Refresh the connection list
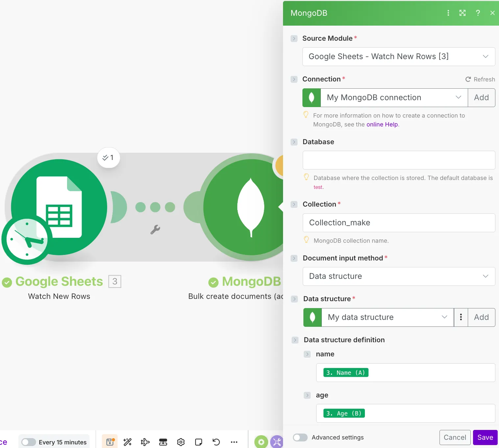499x448 pixels. 480,79
